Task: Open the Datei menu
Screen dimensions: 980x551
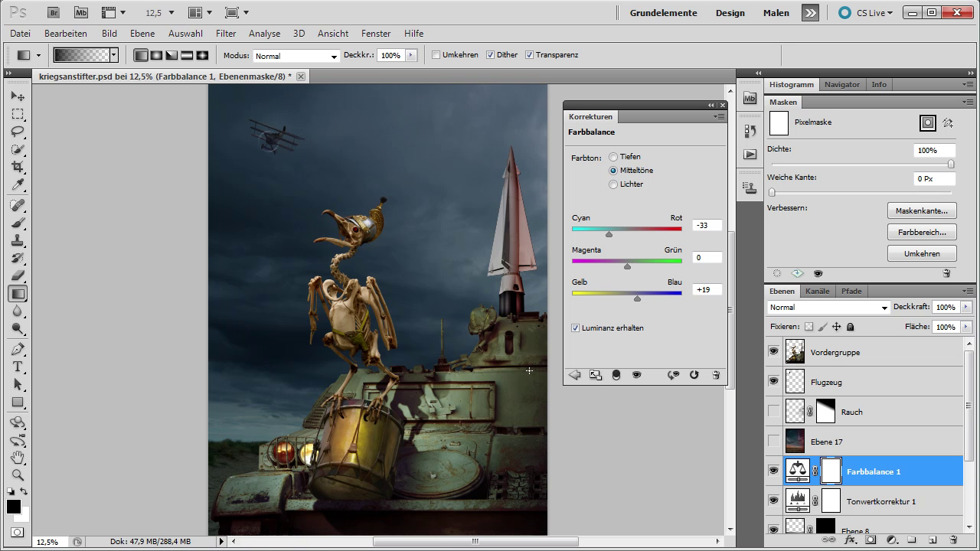Action: pos(20,34)
